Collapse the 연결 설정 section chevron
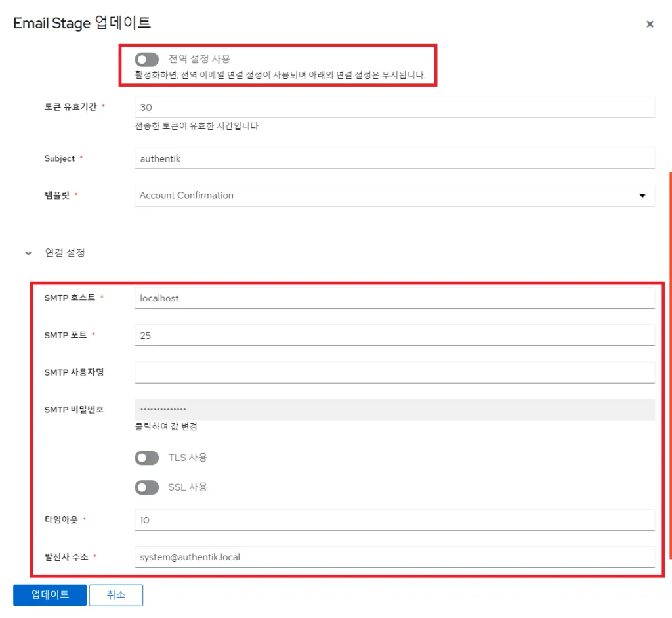The image size is (672, 618). pyautogui.click(x=28, y=253)
